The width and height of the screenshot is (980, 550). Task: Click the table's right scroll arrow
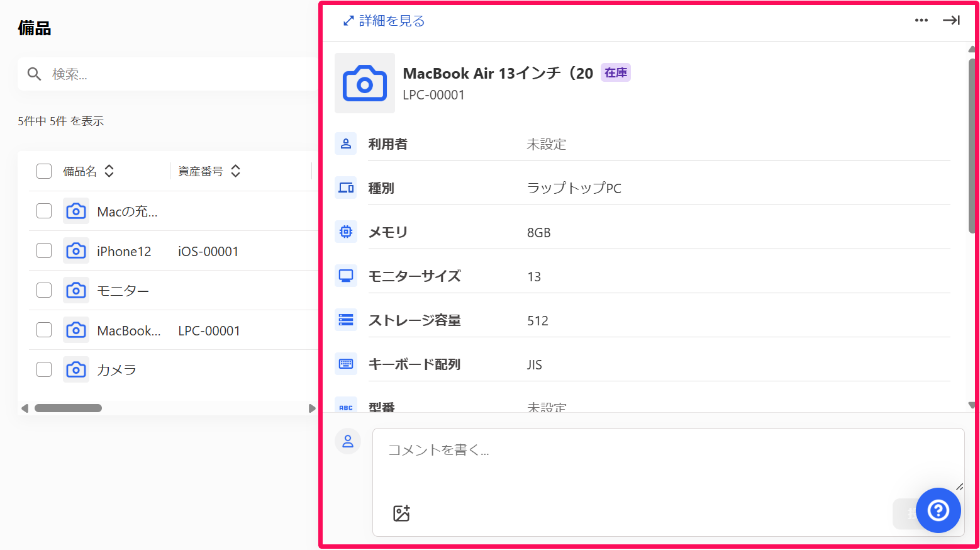[312, 408]
